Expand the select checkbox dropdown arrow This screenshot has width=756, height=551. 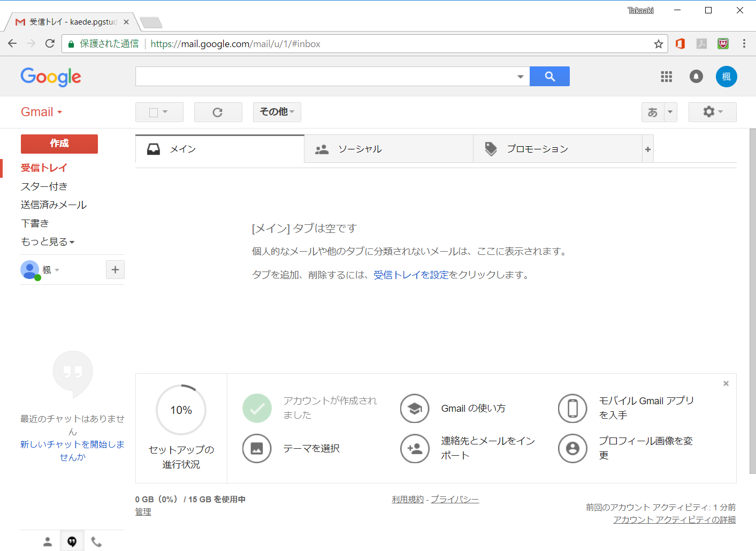click(x=165, y=112)
